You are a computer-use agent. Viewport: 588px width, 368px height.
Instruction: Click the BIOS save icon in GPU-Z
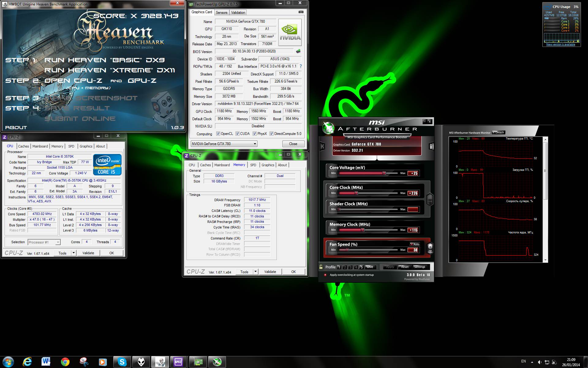click(x=298, y=51)
